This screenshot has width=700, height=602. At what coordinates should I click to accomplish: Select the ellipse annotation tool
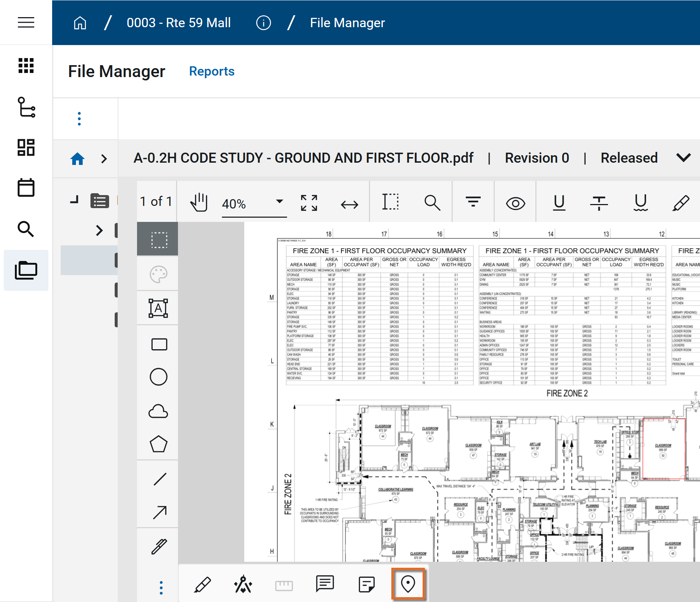(158, 377)
